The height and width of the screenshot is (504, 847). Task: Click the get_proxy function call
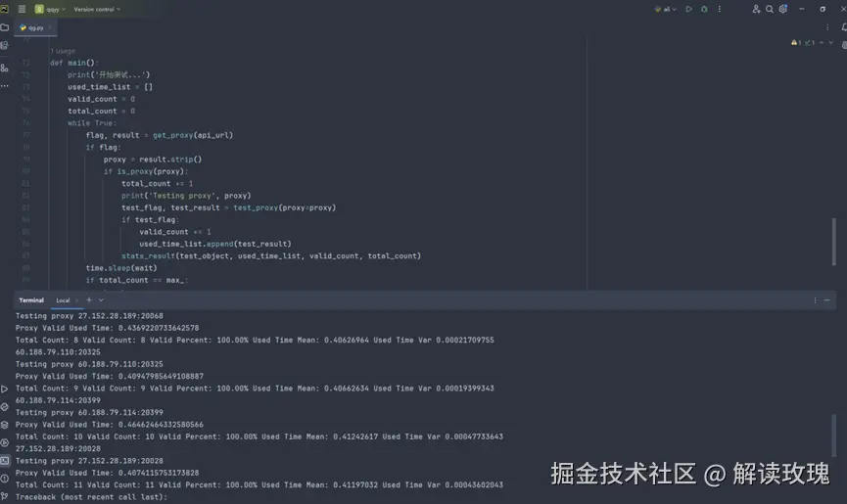point(173,135)
